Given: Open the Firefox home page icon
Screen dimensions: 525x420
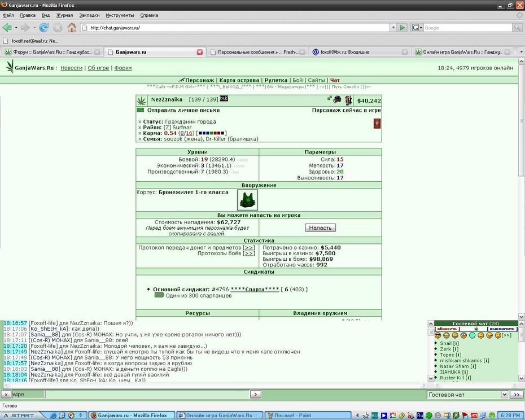Looking at the screenshot, I should [72, 28].
